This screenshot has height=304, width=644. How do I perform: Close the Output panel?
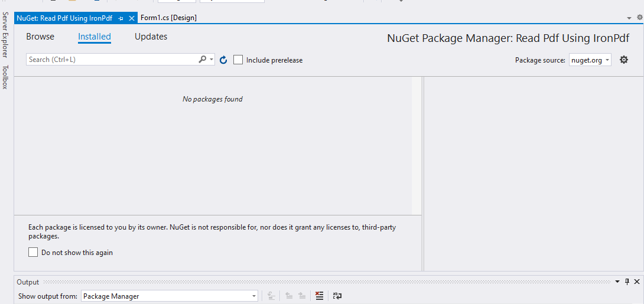(636, 282)
